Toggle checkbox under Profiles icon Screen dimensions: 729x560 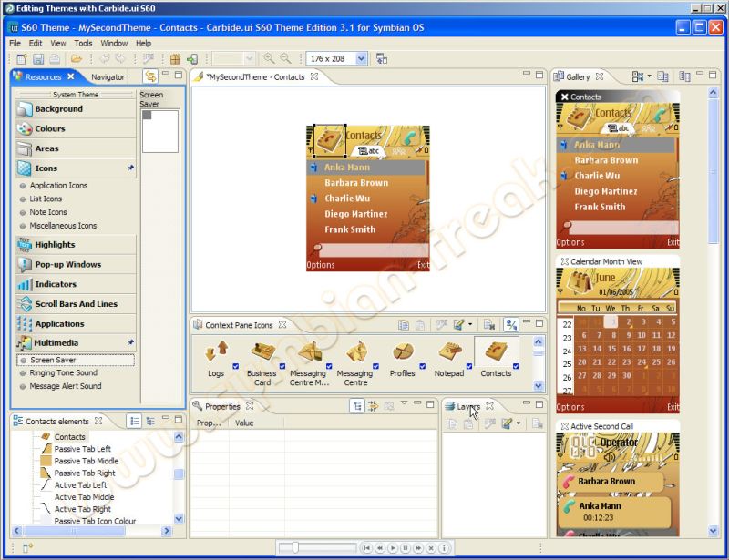[x=423, y=366]
